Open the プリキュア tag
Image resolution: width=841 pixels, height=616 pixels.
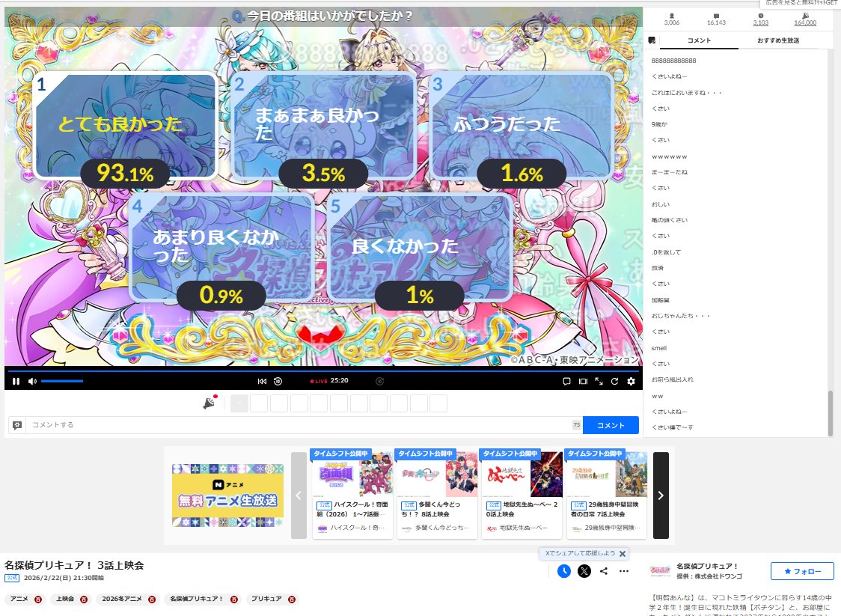(x=266, y=599)
